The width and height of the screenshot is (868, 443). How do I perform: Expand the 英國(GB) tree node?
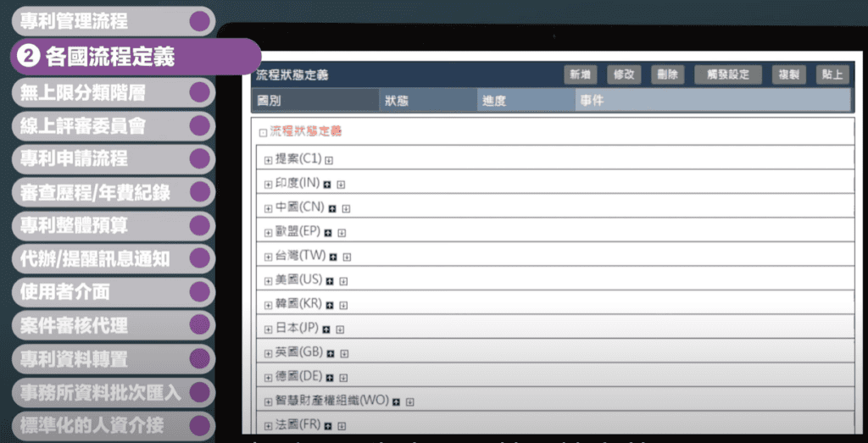pyautogui.click(x=268, y=353)
